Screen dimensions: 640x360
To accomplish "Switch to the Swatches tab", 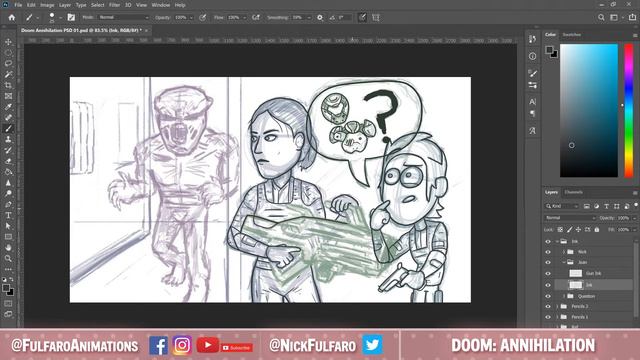I will tap(571, 35).
